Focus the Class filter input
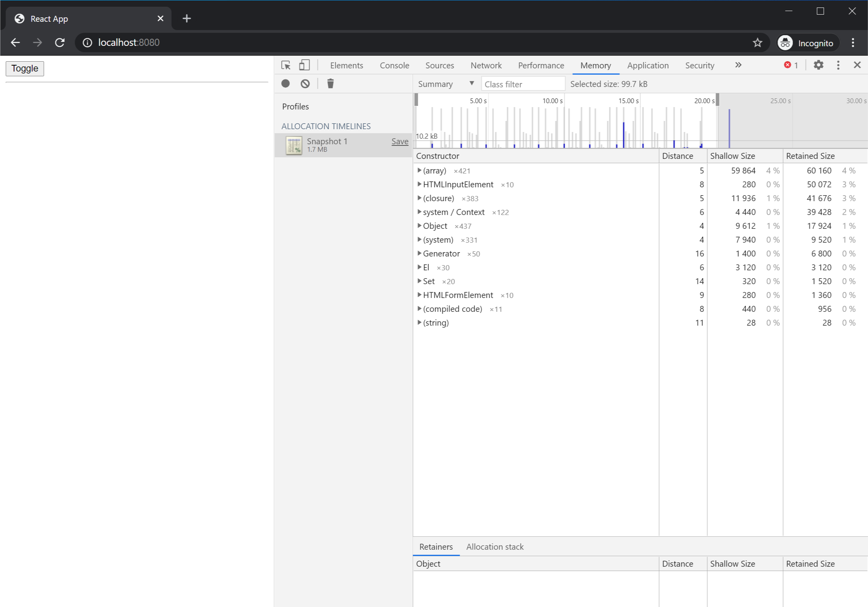 click(x=523, y=84)
